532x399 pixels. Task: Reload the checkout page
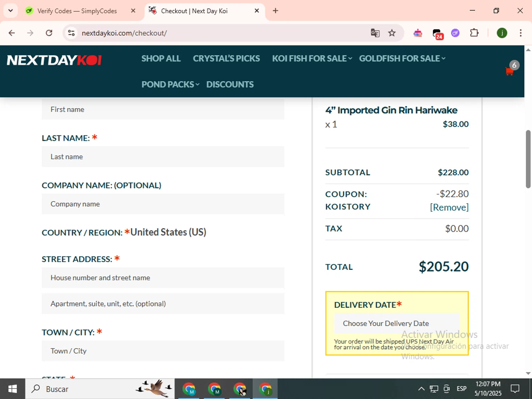coord(49,33)
